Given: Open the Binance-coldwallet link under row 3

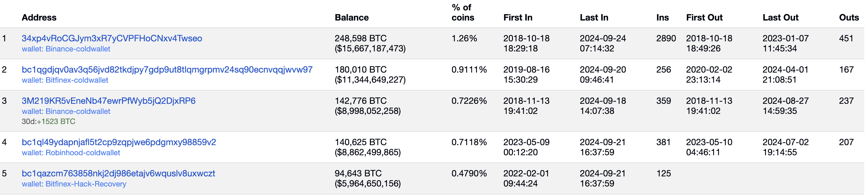Looking at the screenshot, I should click(x=66, y=111).
